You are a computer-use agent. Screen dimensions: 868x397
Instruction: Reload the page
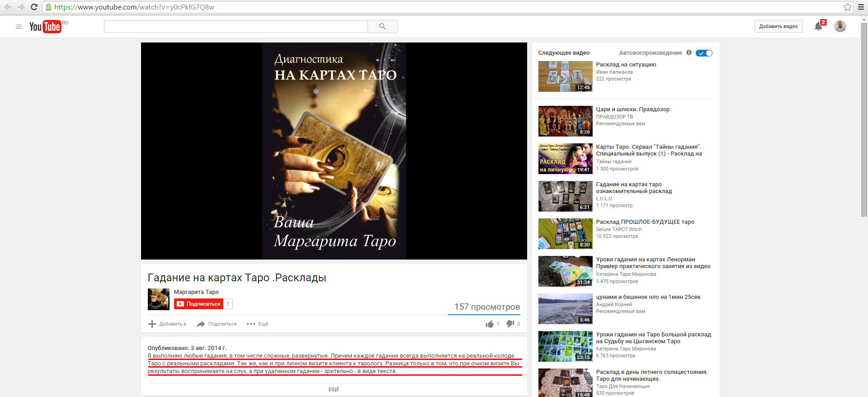point(34,7)
